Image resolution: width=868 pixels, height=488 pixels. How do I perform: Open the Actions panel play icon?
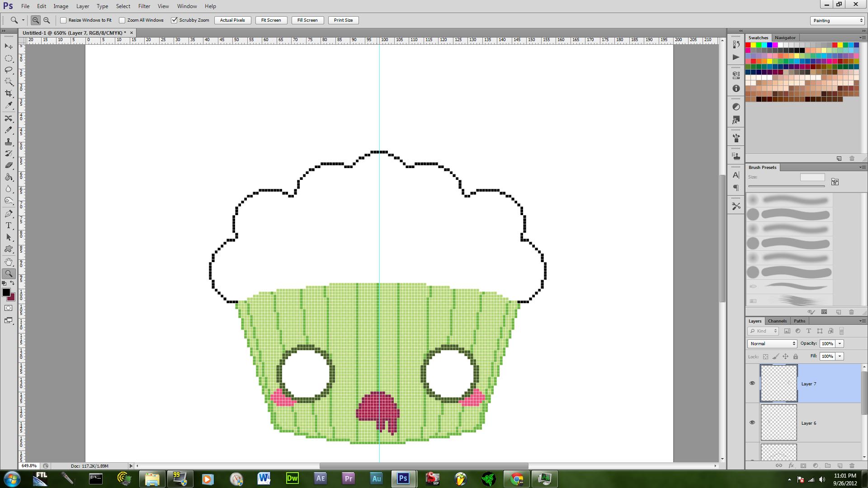pos(736,57)
